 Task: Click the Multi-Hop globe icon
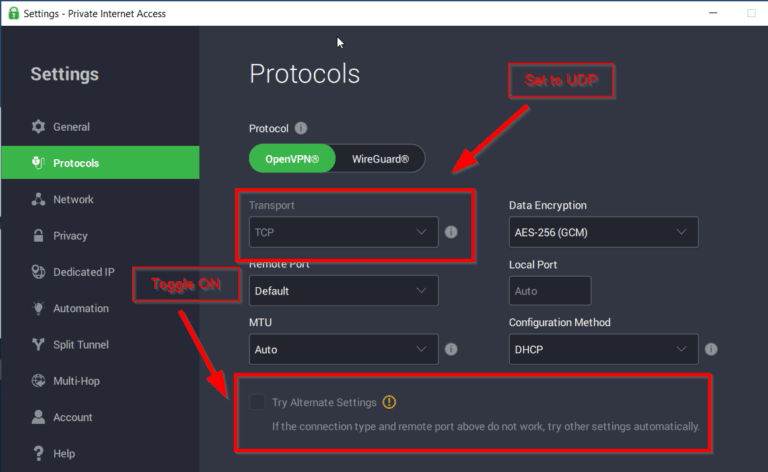(38, 380)
